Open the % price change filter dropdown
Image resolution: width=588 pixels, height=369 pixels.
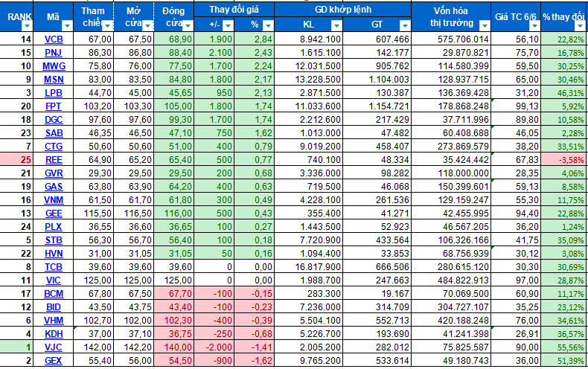268,25
